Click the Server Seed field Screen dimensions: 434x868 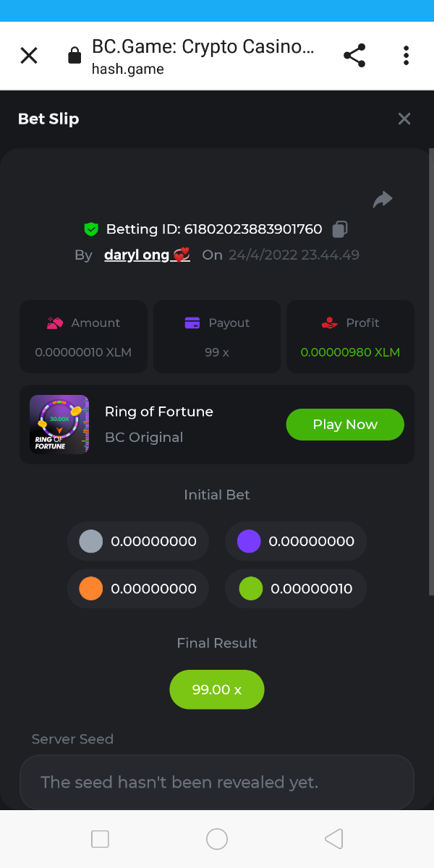pos(217,783)
